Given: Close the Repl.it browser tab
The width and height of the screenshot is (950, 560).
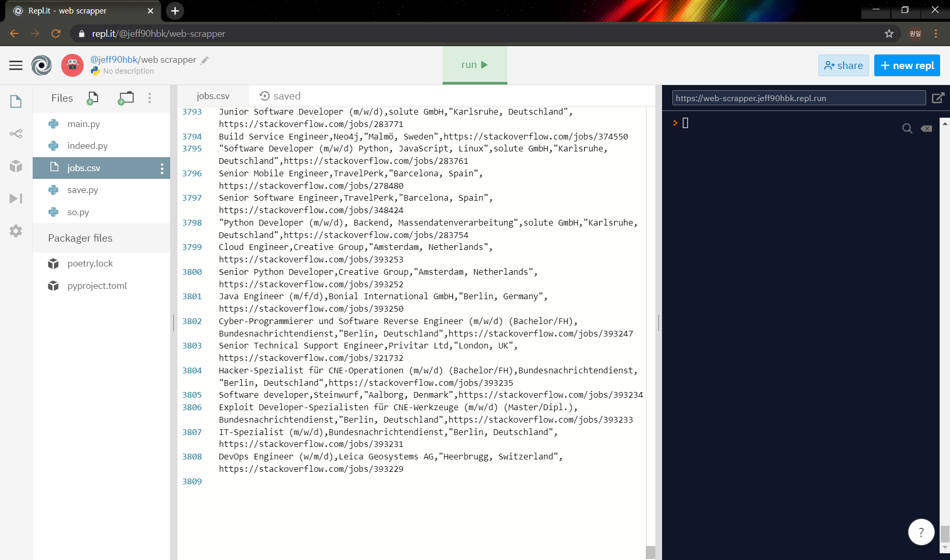Looking at the screenshot, I should (x=150, y=11).
